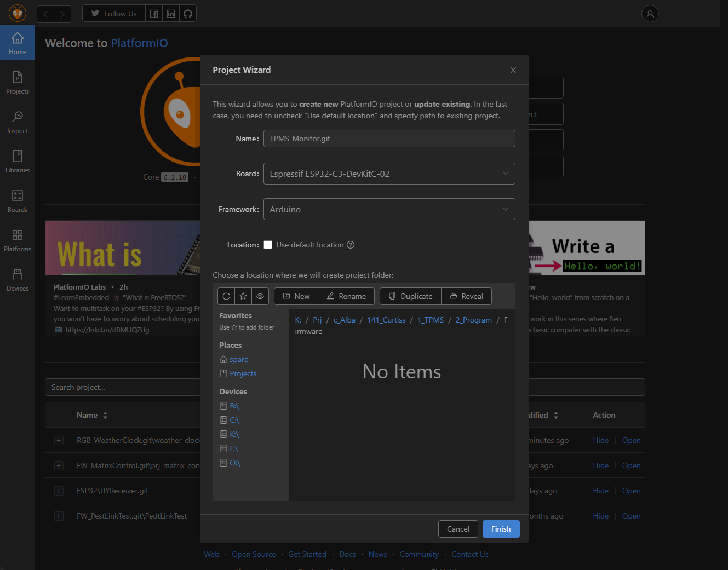Select the K:\ drive under Devices
Screen dimensions: 728x570
pos(234,434)
